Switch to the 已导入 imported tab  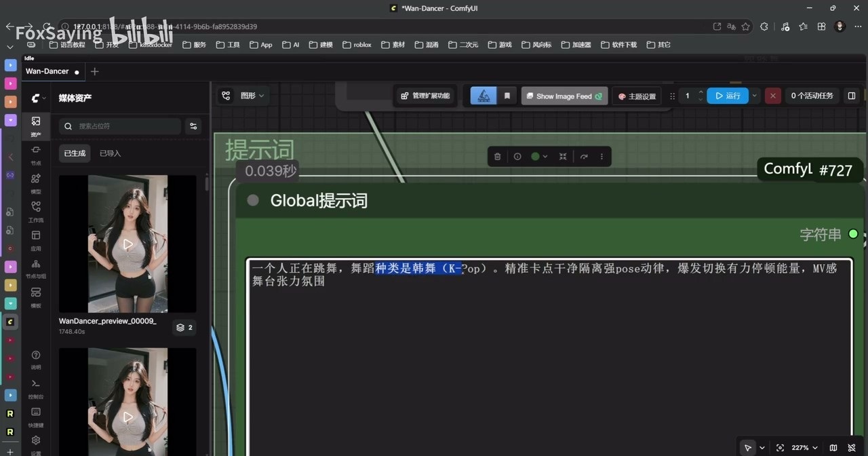(x=110, y=153)
